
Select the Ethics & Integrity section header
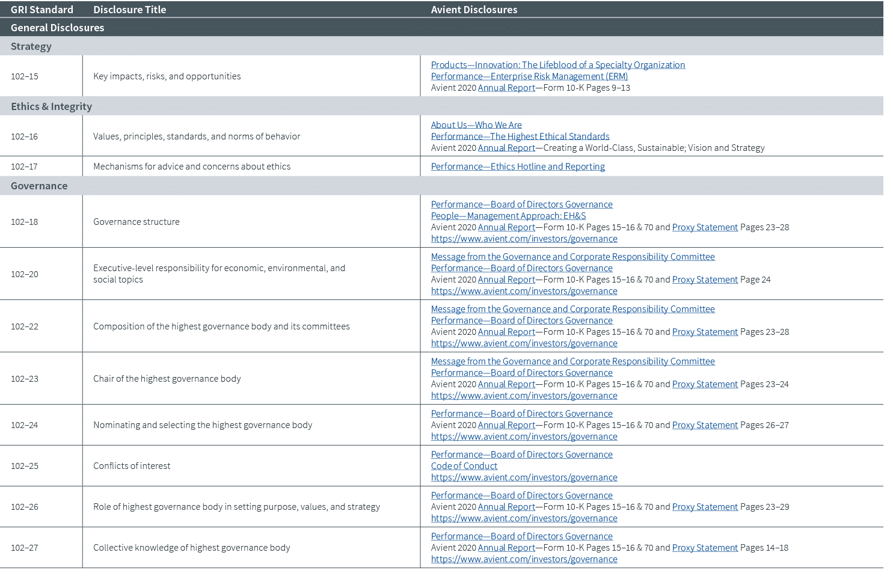coord(52,106)
